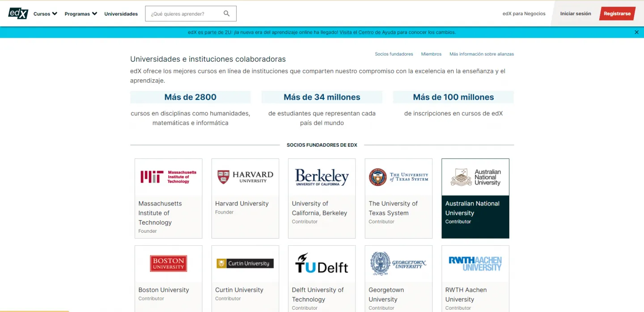This screenshot has width=644, height=312.
Task: Click 'Más de 2800' statistic heading
Action: pyautogui.click(x=191, y=97)
